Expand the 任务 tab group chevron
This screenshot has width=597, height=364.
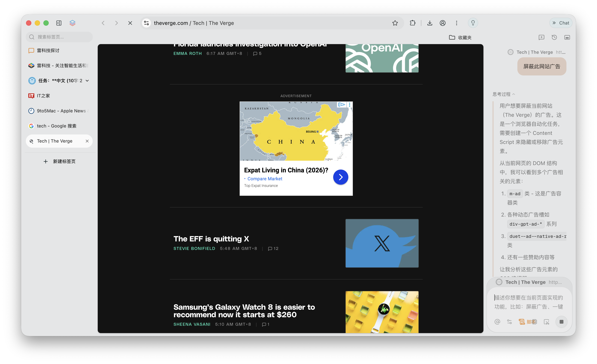pyautogui.click(x=87, y=81)
